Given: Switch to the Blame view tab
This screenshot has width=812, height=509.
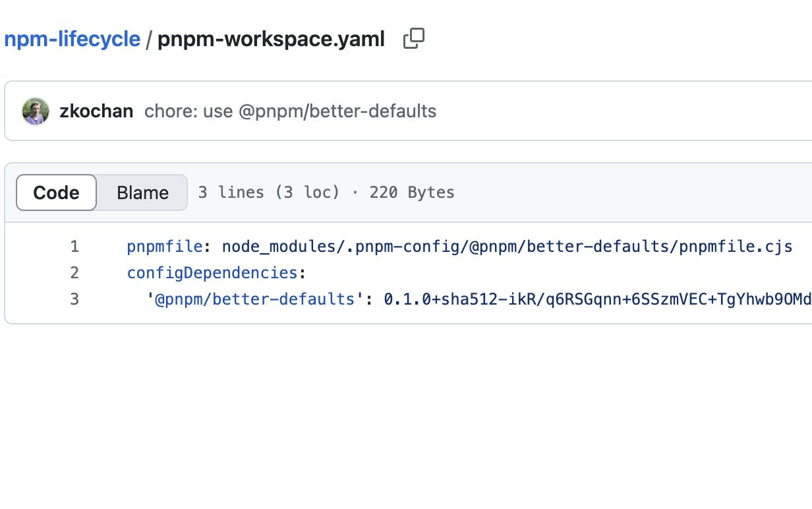Looking at the screenshot, I should point(142,193).
